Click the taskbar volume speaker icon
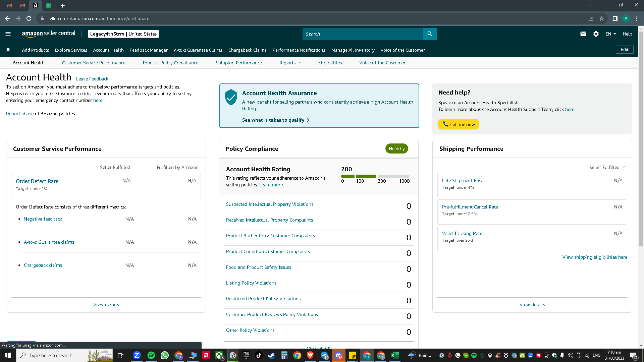Image resolution: width=644 pixels, height=362 pixels. (x=570, y=355)
